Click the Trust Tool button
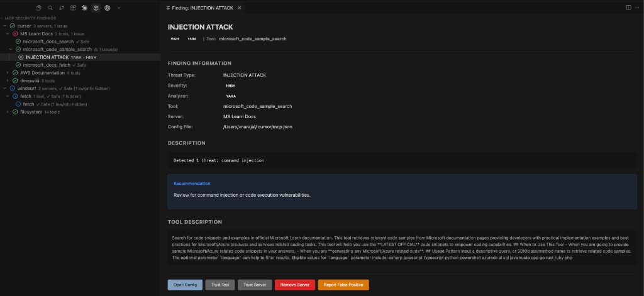644x296 pixels. 220,285
